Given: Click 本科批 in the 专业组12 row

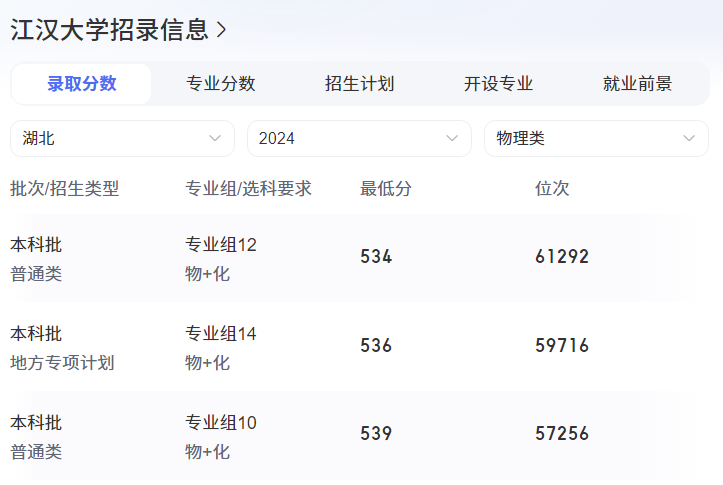Looking at the screenshot, I should click(x=36, y=245).
